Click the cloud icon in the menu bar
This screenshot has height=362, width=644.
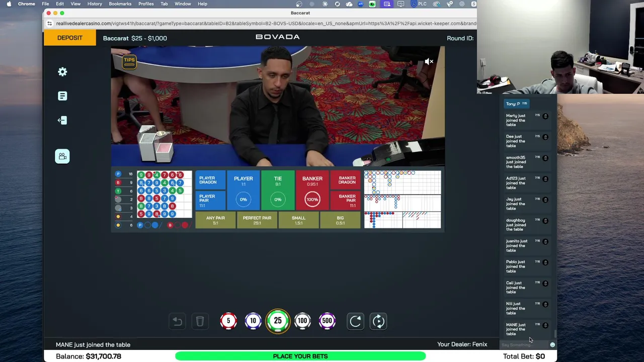pyautogui.click(x=349, y=4)
